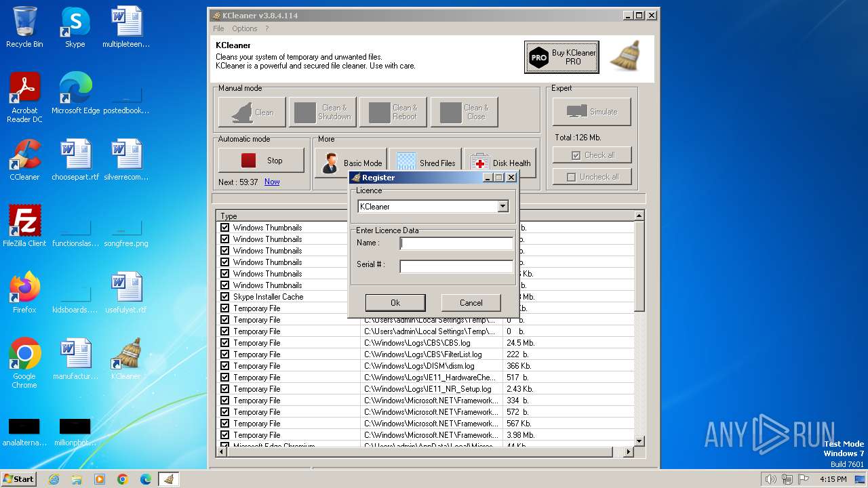Viewport: 868px width, 488px height.
Task: Toggle checkbox for 3.98 Mb row
Action: [x=224, y=435]
